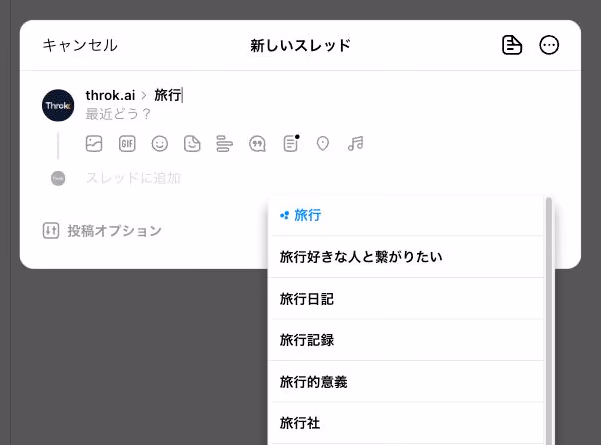The width and height of the screenshot is (601, 445).
Task: Click the small avatar beside スレッドに追加
Action: coord(58,178)
